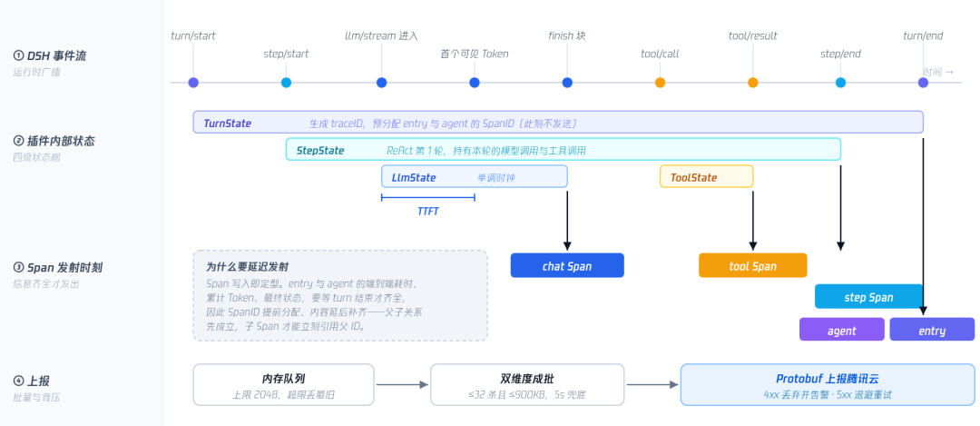Click the purple agent block

tap(842, 329)
